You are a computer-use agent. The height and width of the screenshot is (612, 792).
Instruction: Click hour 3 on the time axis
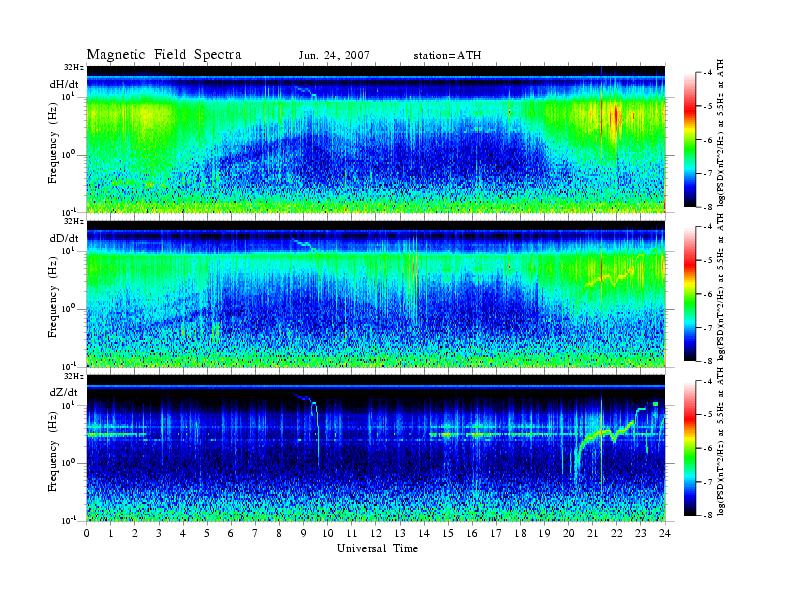click(x=159, y=533)
